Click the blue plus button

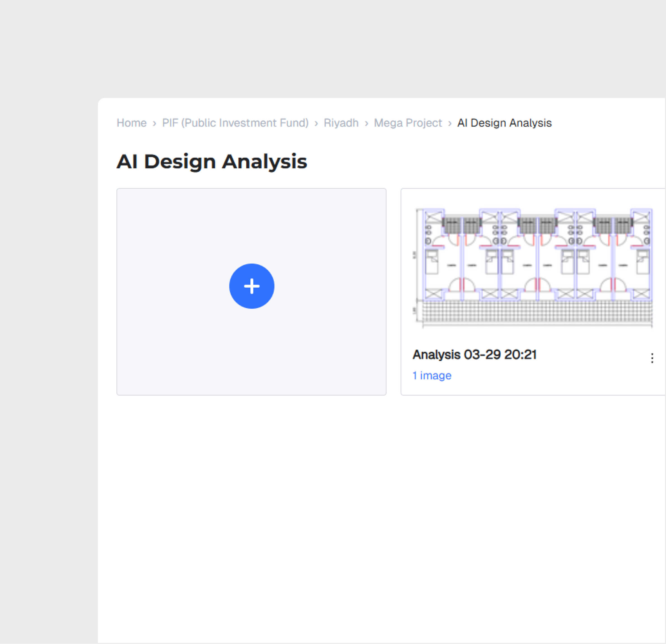252,286
